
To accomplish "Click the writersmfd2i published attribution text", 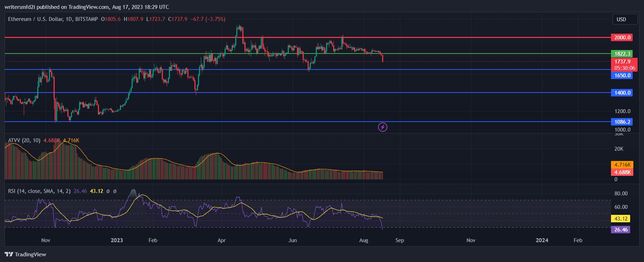I will pos(87,7).
